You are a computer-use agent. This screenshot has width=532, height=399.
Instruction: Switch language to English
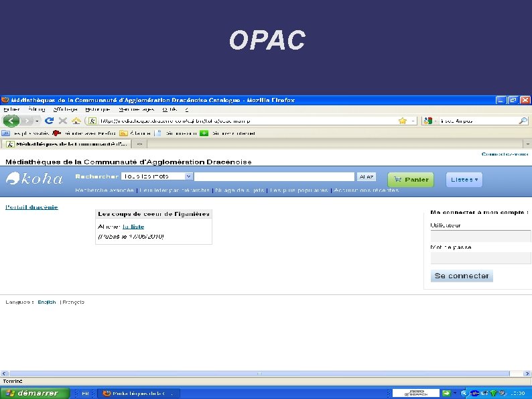47,302
